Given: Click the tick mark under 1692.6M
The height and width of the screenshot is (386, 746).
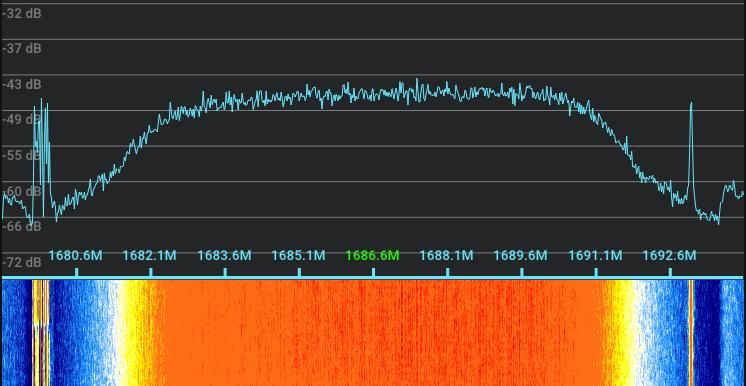Looking at the screenshot, I should click(x=670, y=272).
